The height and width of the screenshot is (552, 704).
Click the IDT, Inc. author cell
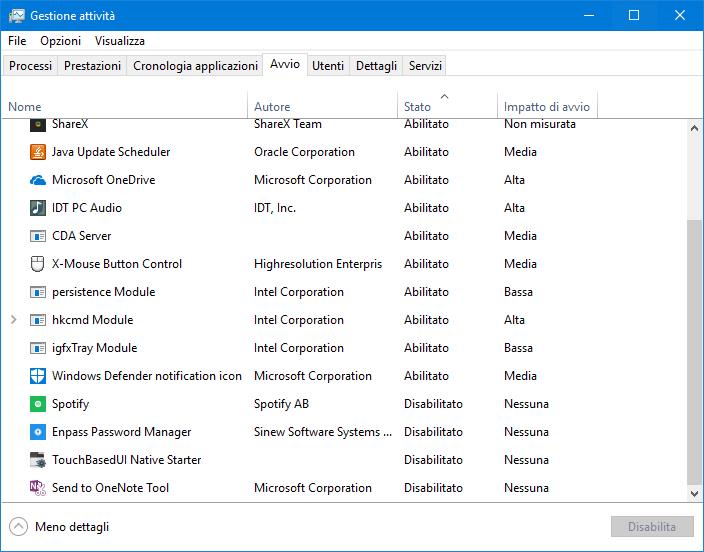pos(275,208)
